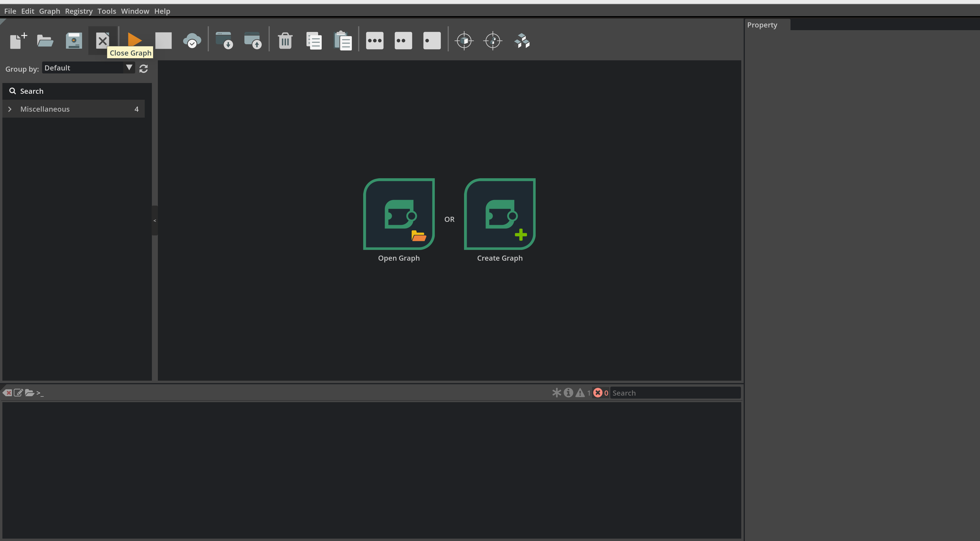Click the crosshair with single cube icon
The height and width of the screenshot is (541, 980).
click(464, 40)
